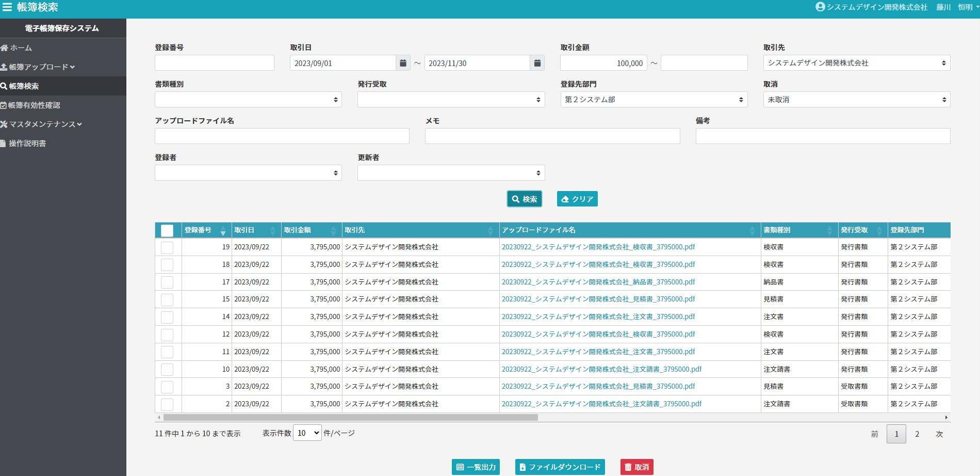Viewport: 980px width, 476px height.
Task: Toggle the select-all checkbox in table header
Action: point(167,230)
